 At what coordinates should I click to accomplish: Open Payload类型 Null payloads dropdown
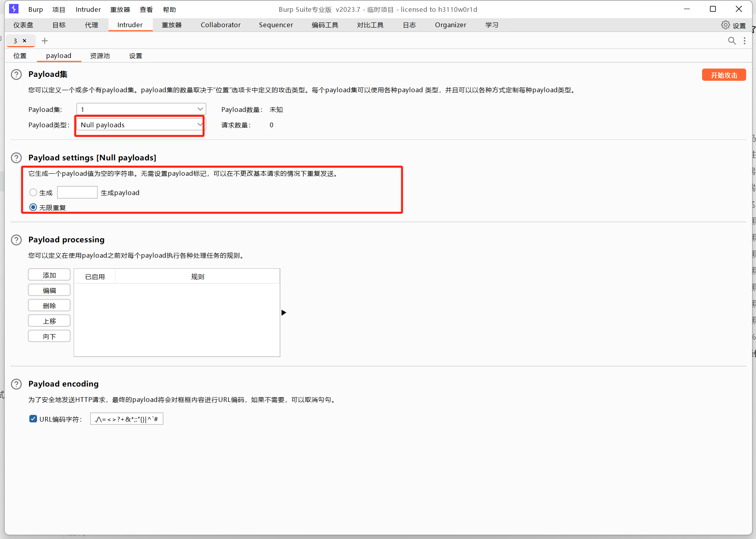point(141,125)
